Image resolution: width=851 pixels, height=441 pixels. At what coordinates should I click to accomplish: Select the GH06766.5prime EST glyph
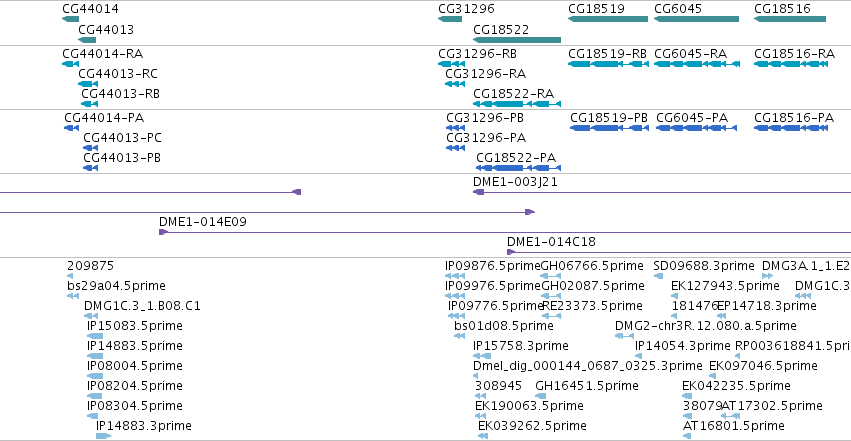(x=551, y=276)
